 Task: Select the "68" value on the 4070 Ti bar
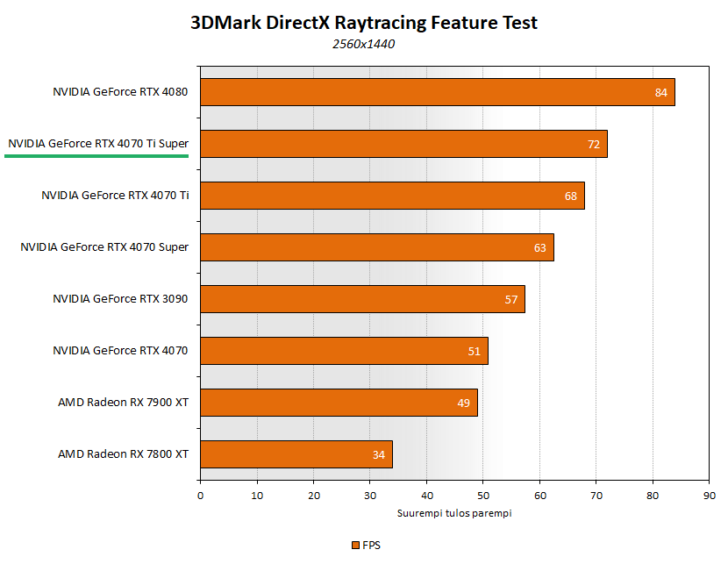pos(571,196)
